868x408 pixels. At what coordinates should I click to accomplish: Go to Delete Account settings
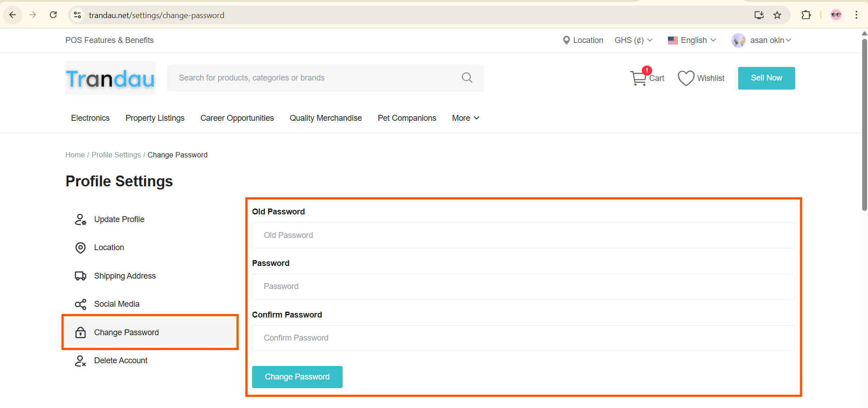coord(120,361)
